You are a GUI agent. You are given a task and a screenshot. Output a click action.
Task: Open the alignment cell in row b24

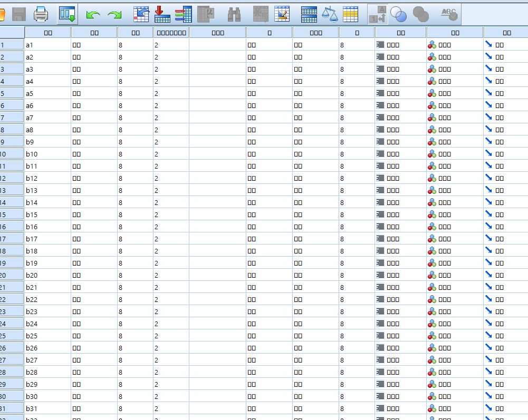tap(400, 324)
